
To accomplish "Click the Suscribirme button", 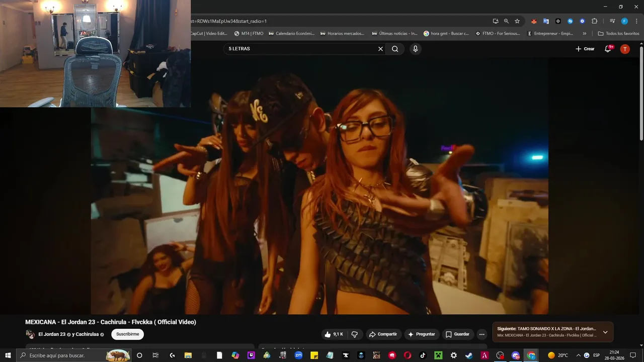I will (x=127, y=334).
